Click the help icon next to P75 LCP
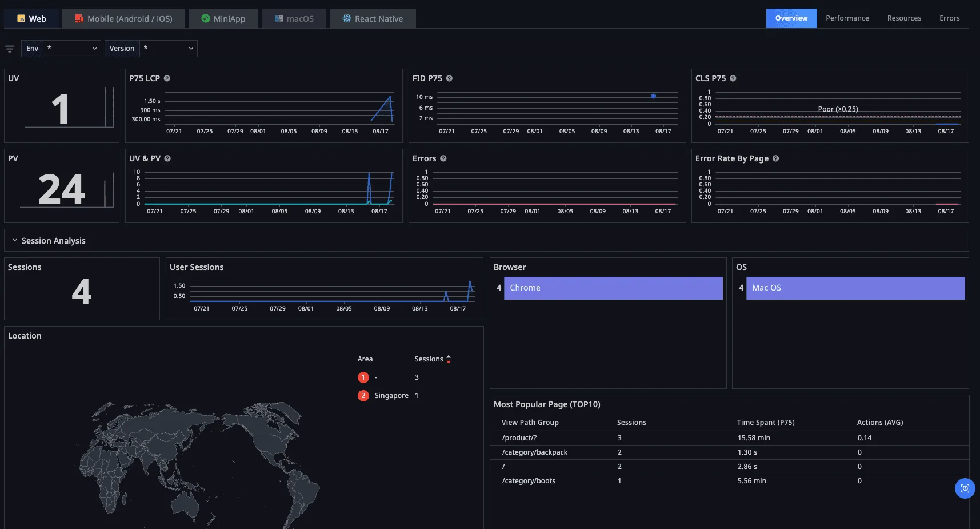 coord(167,78)
